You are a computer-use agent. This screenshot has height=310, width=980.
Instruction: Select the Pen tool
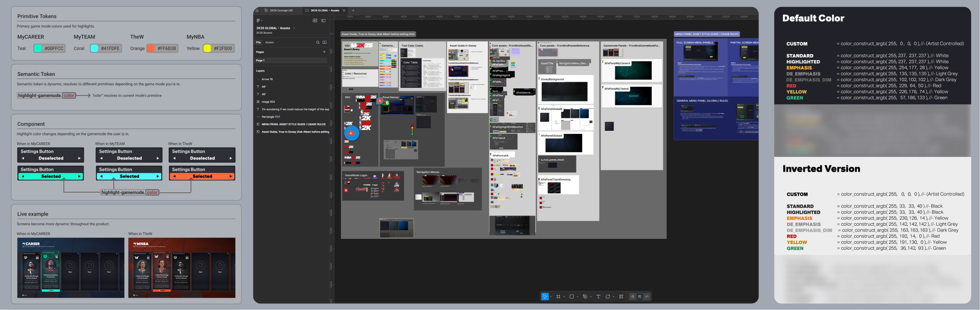(x=585, y=297)
